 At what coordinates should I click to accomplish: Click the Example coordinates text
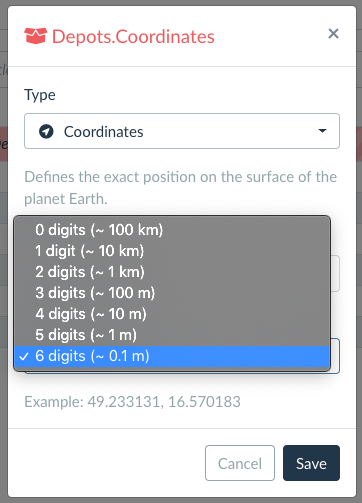click(x=132, y=401)
